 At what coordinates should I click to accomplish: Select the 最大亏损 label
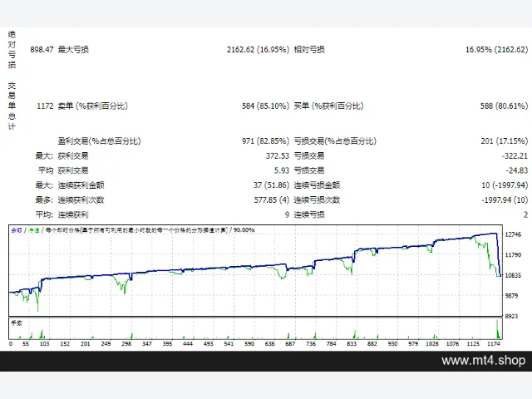click(x=73, y=50)
